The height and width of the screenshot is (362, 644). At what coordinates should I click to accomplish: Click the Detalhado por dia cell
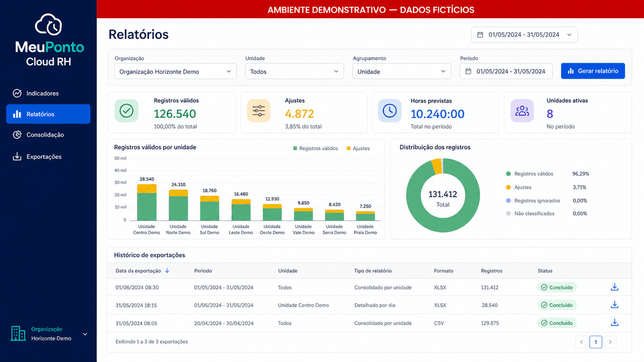375,305
